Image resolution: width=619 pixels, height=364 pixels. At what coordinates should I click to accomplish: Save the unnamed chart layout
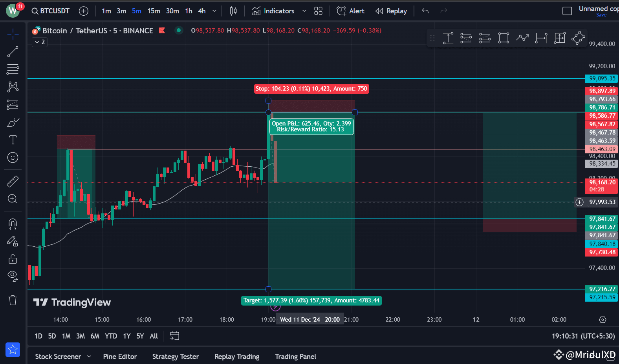click(x=601, y=15)
